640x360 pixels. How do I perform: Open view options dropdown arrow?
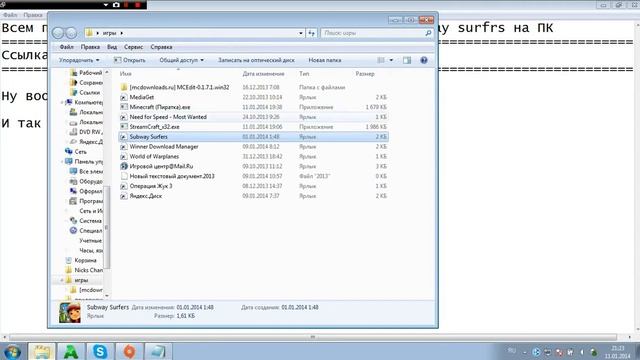[x=391, y=60]
